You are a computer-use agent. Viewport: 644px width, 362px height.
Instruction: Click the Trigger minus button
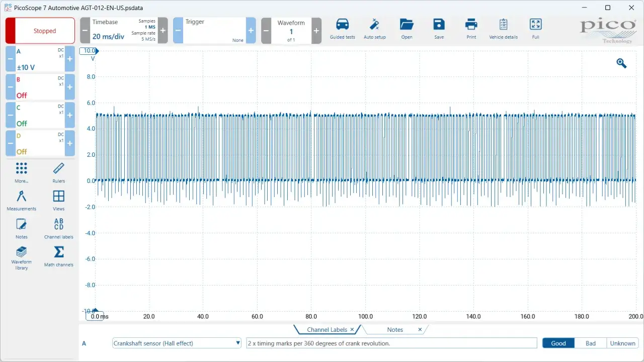pos(178,31)
